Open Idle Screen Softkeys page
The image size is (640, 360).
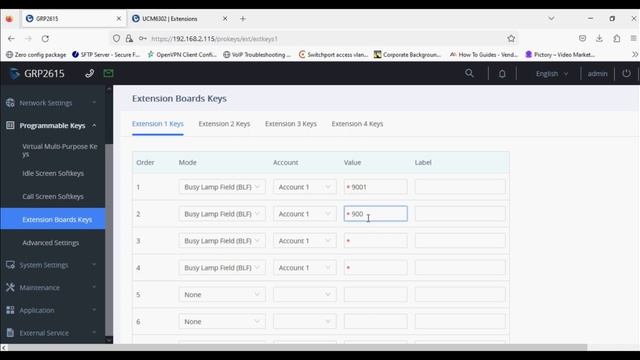tap(53, 173)
